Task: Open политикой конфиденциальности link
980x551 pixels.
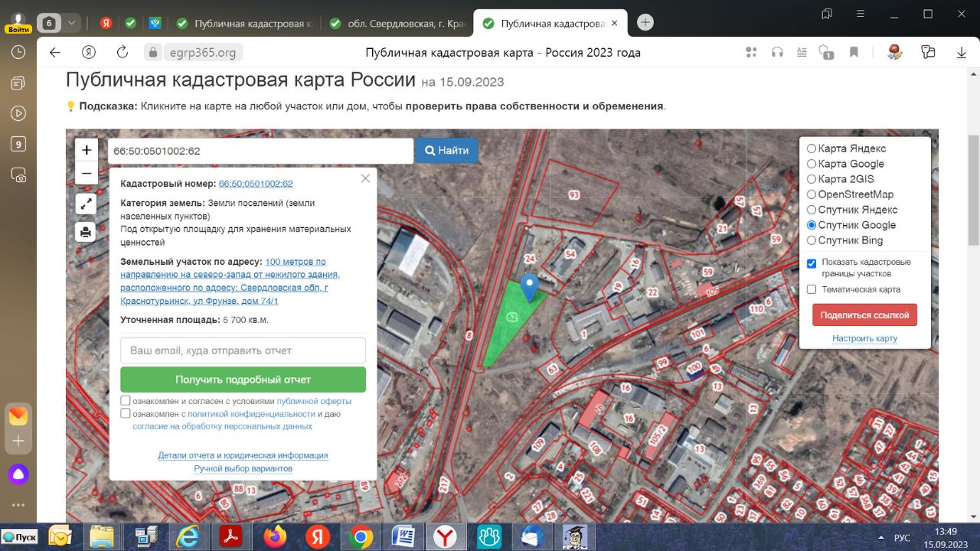Action: tap(251, 414)
